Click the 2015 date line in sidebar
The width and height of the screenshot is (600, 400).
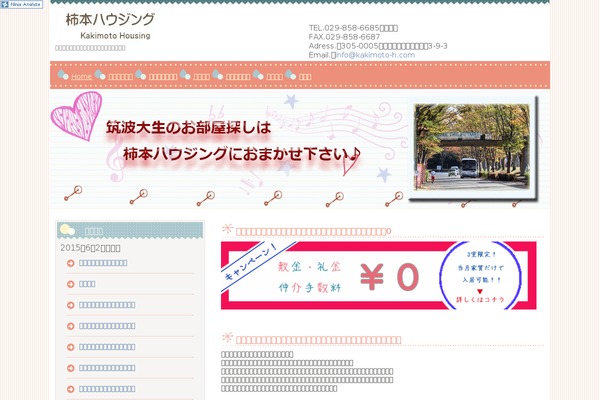[x=90, y=248]
